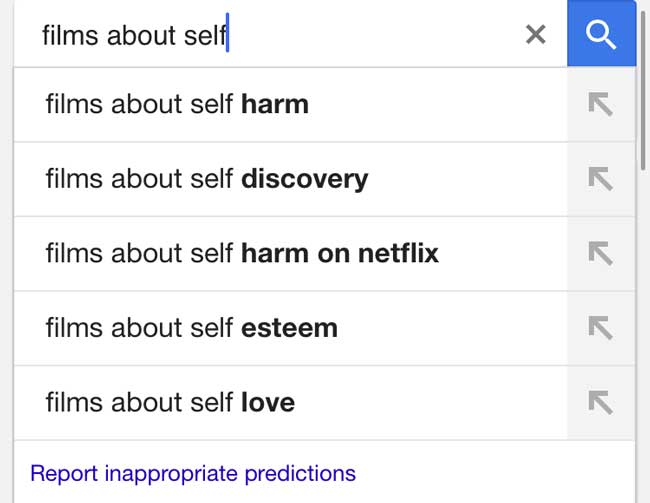Image resolution: width=650 pixels, height=503 pixels.
Task: Click the arrow icon beside 'self discovery'
Action: pos(600,179)
